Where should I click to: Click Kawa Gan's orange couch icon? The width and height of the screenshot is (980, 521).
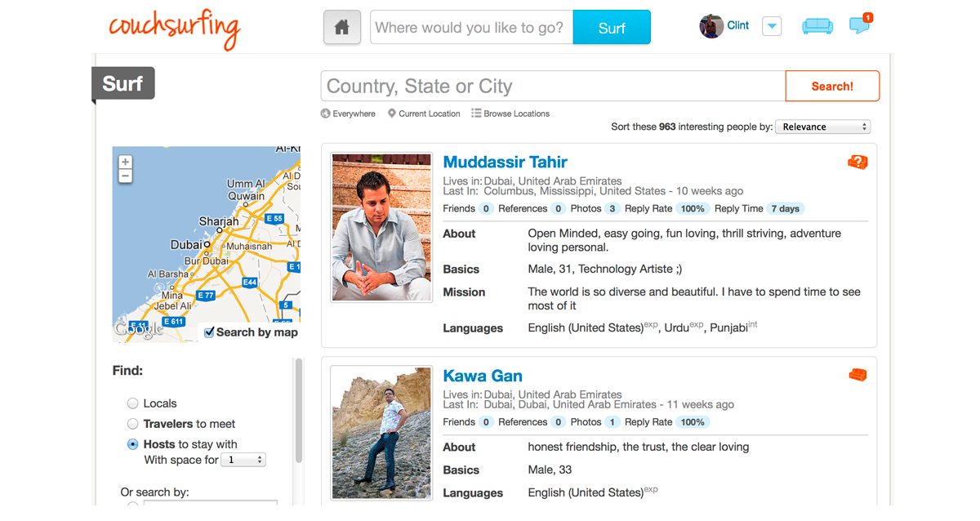point(857,376)
